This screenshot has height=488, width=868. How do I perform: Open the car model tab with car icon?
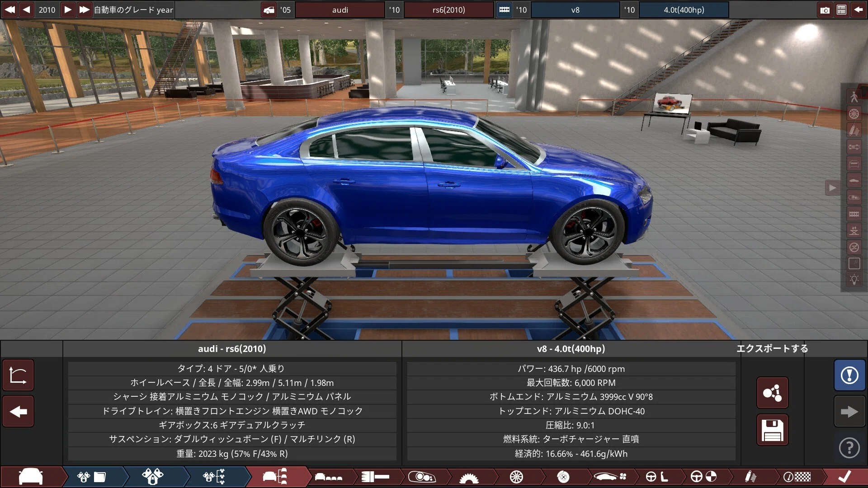coord(31,477)
